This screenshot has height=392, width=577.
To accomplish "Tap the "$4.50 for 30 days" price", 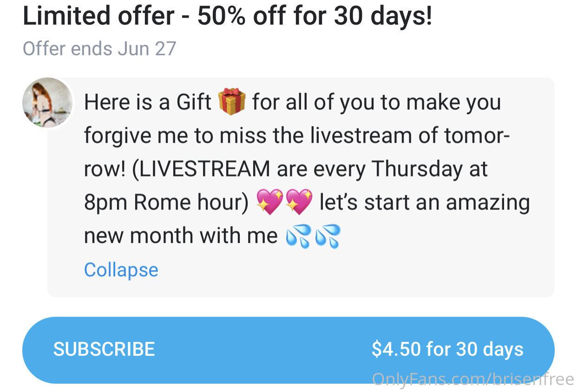I will pos(447,349).
